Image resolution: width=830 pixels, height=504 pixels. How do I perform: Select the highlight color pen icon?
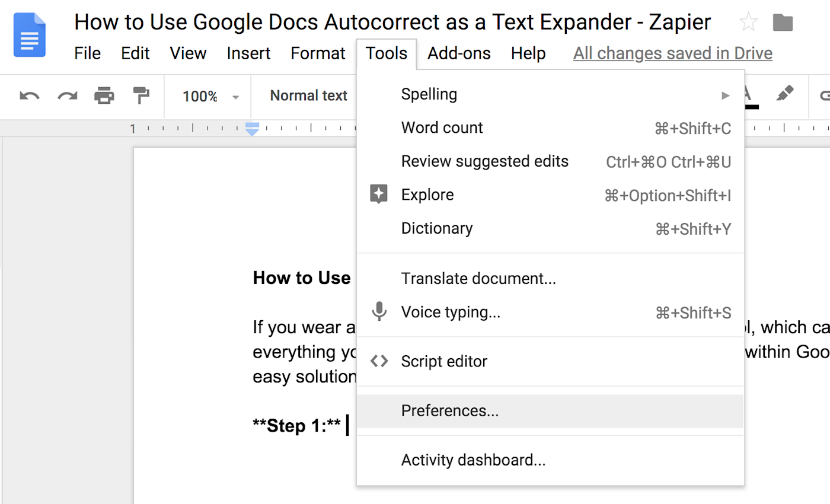point(784,95)
